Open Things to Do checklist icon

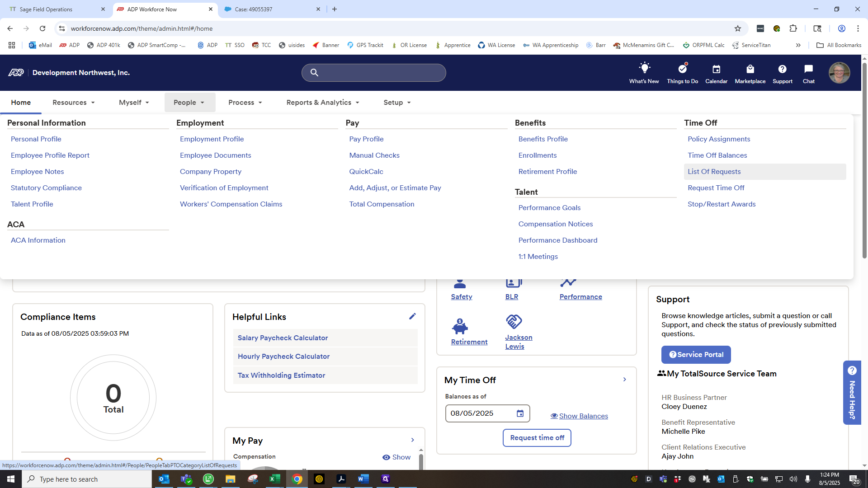point(683,69)
